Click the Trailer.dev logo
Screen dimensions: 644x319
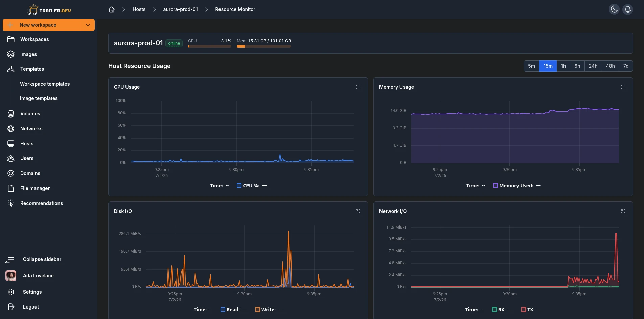click(49, 10)
